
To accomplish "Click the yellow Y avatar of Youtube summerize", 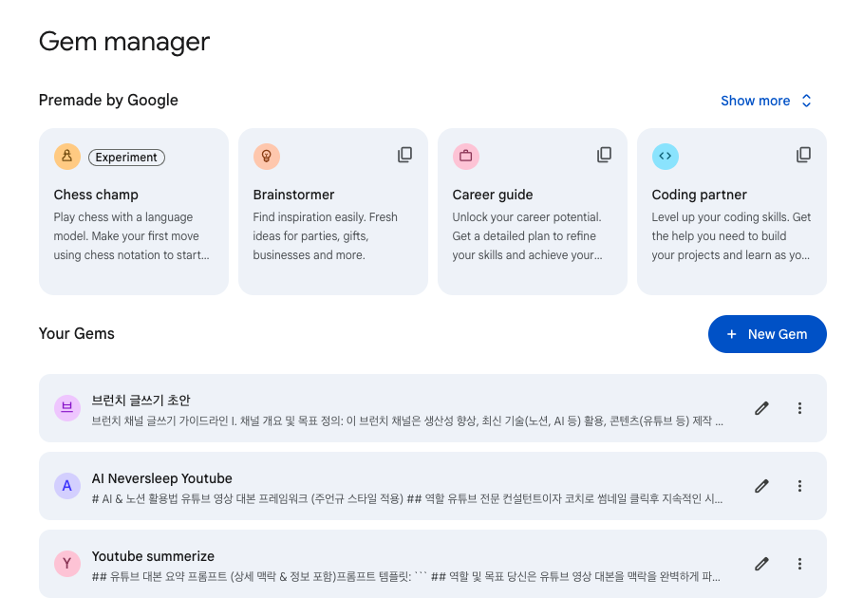I will [67, 564].
